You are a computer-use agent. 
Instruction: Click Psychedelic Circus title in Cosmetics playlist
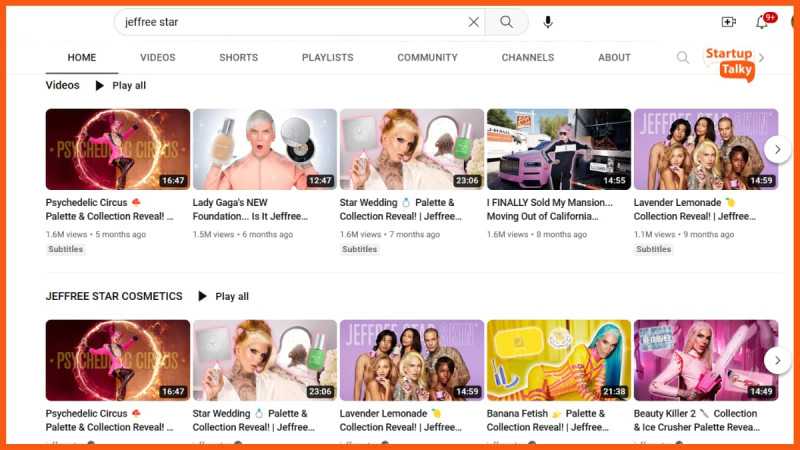click(109, 420)
